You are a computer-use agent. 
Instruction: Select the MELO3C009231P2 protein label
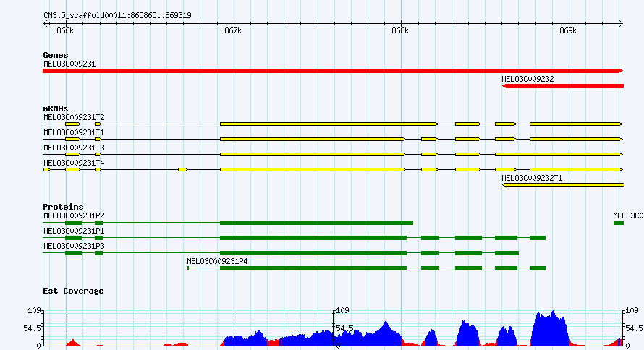74,215
